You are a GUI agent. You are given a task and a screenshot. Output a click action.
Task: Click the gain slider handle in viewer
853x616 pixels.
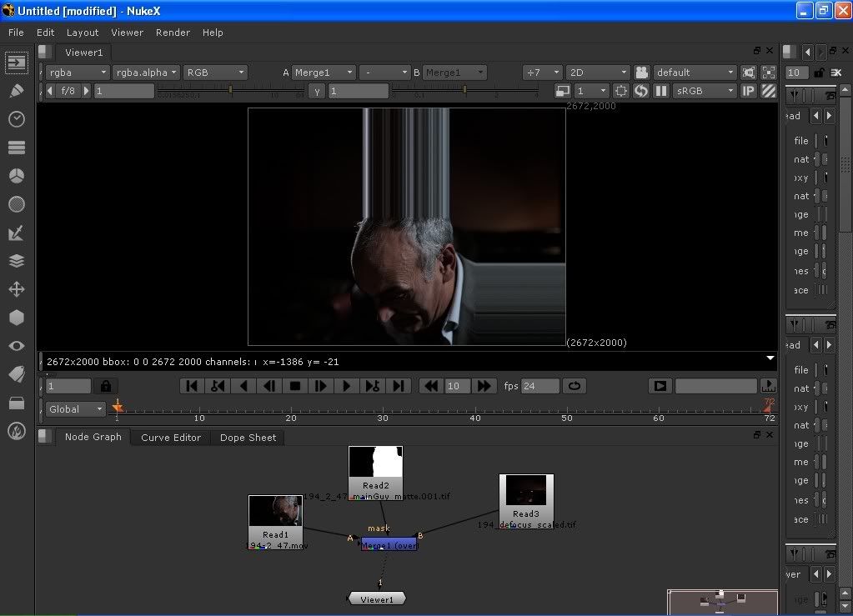tap(231, 90)
